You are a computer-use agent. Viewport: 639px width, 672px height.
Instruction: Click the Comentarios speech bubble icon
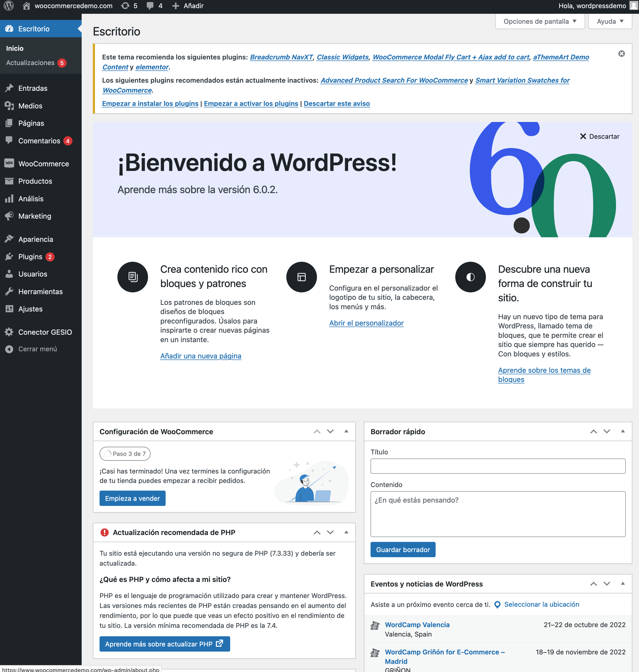tap(9, 141)
